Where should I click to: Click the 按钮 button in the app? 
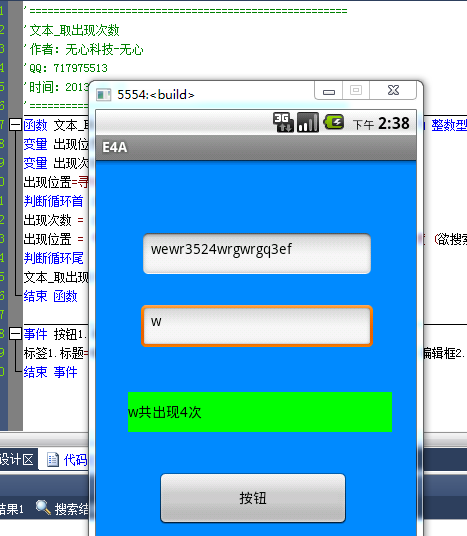click(x=253, y=498)
